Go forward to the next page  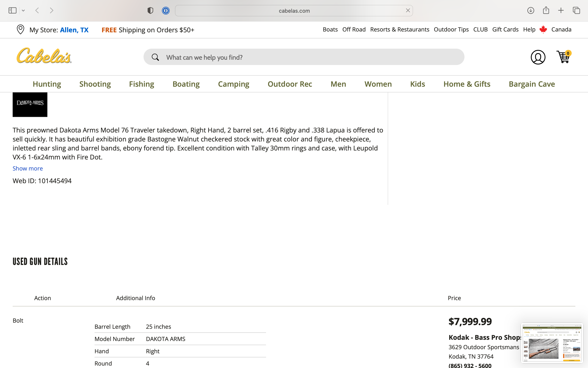click(x=51, y=10)
